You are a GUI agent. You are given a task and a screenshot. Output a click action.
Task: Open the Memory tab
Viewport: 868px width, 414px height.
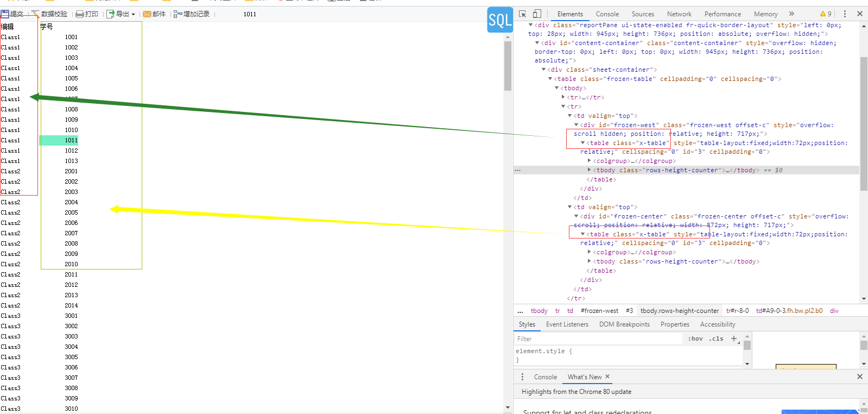(x=765, y=14)
